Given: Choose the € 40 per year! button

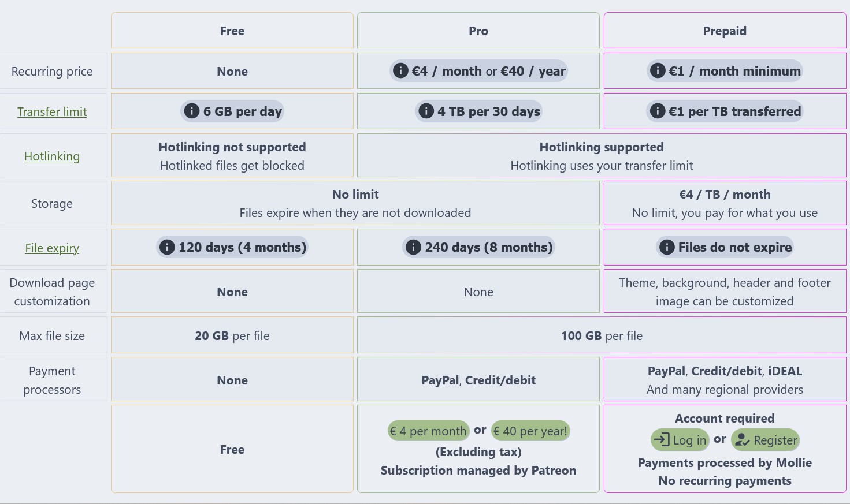Looking at the screenshot, I should coord(530,431).
